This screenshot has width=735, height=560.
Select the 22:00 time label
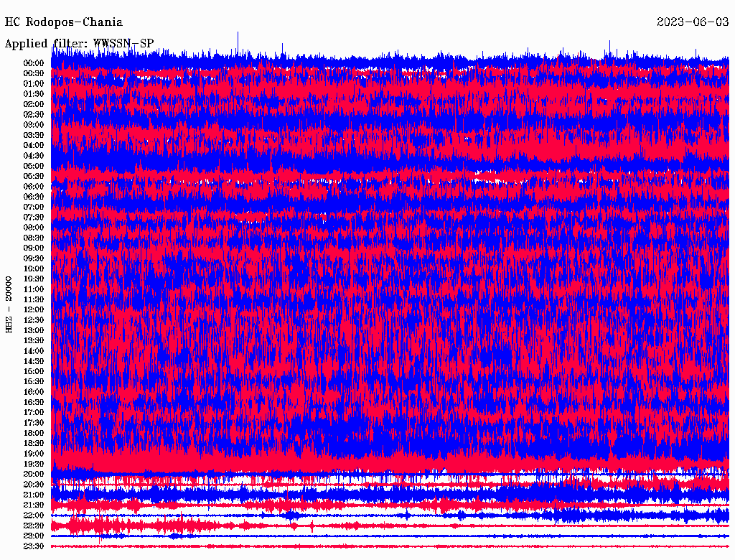34,515
